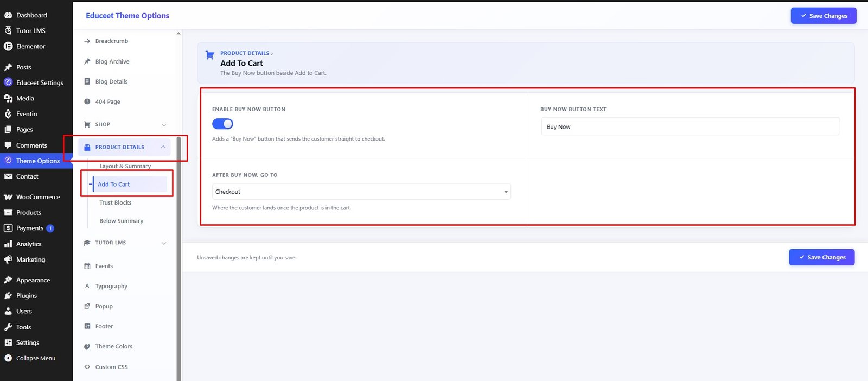868x381 pixels.
Task: Open the Trust Blocks sub-item
Action: [115, 202]
